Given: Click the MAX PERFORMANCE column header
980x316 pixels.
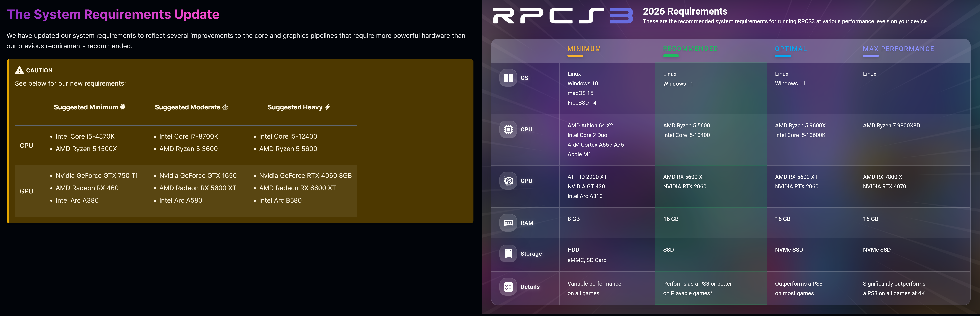Looking at the screenshot, I should tap(899, 49).
